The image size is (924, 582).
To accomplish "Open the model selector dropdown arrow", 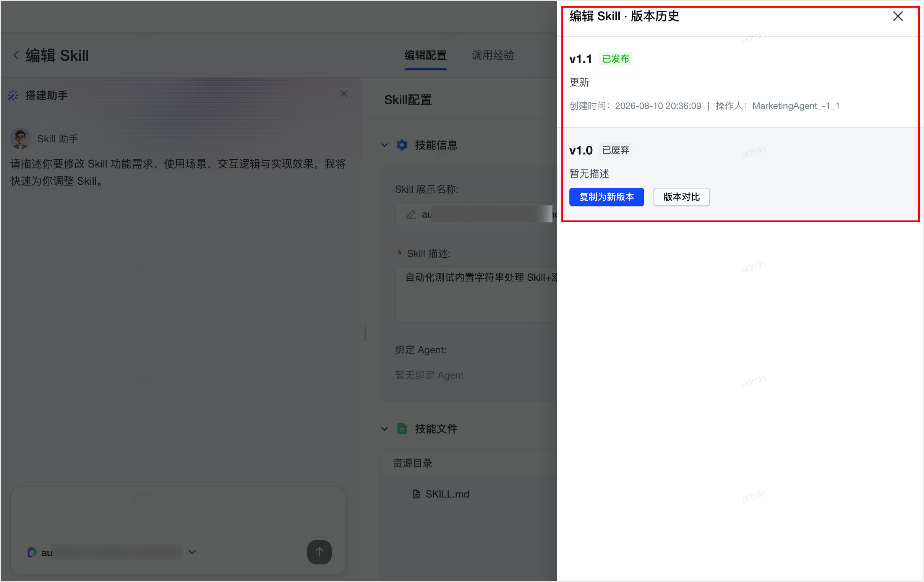I will click(192, 552).
